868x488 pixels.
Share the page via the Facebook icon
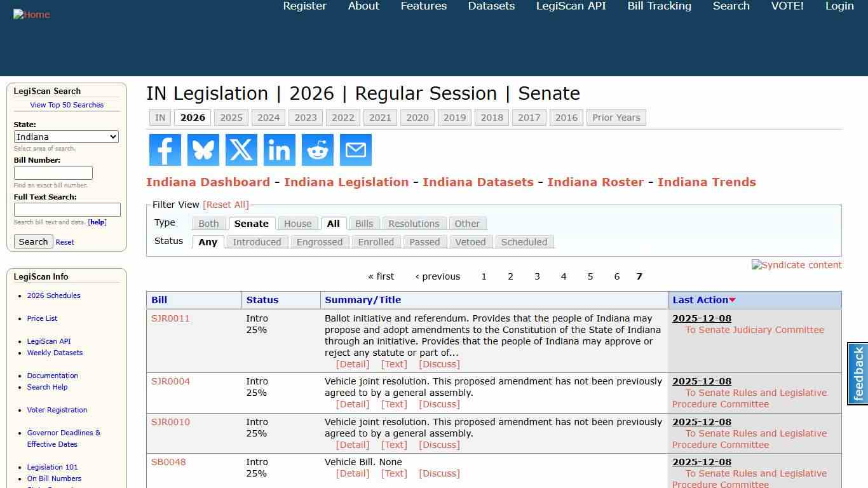coord(165,150)
